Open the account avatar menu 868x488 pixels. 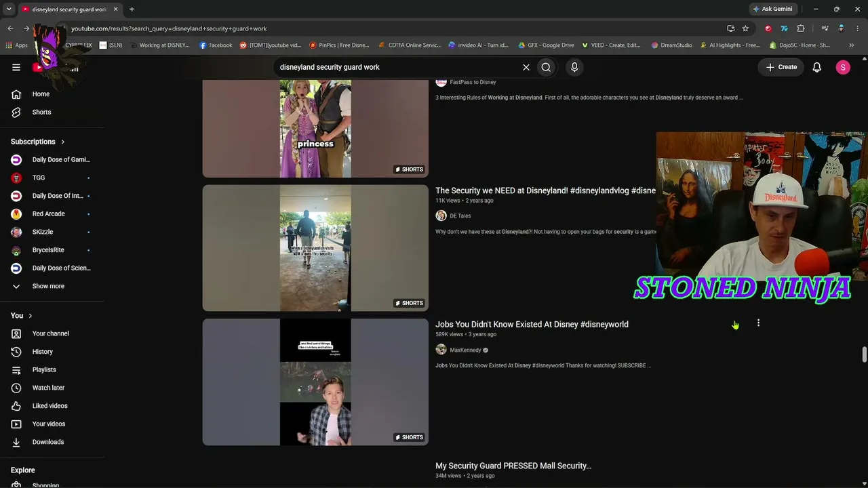pos(843,67)
